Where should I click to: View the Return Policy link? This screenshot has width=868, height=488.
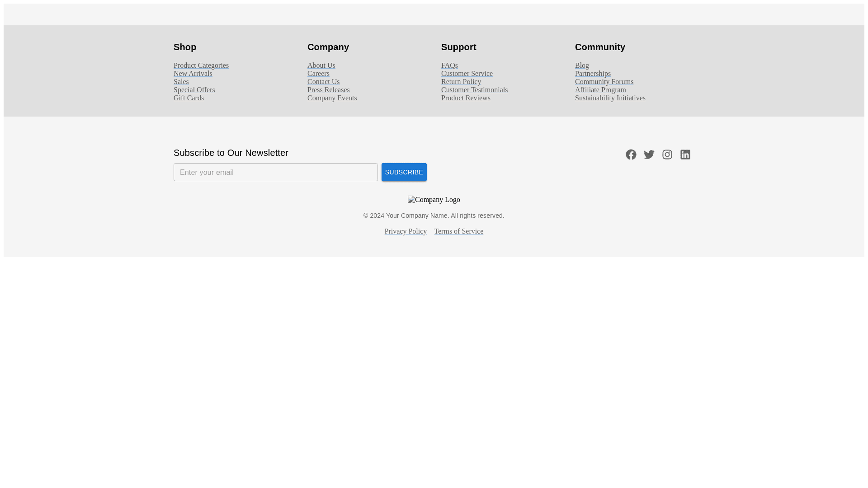coord(461,82)
